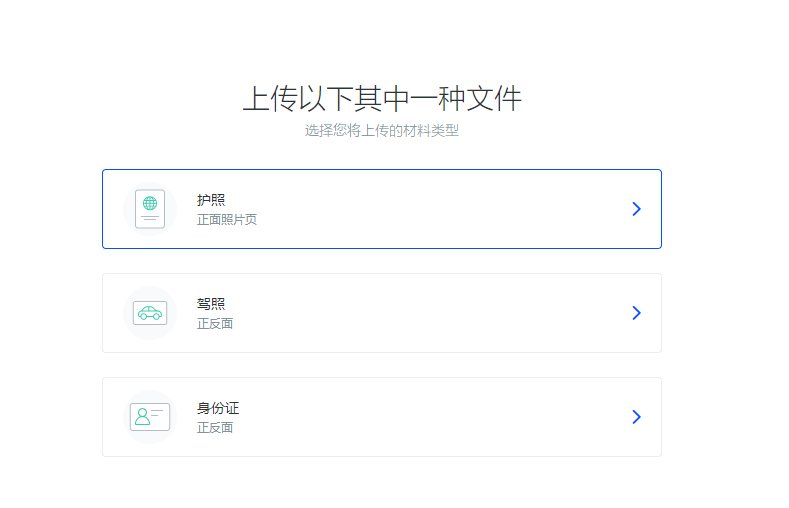Image resolution: width=789 pixels, height=508 pixels.
Task: Click the ID card person icon
Action: click(150, 417)
